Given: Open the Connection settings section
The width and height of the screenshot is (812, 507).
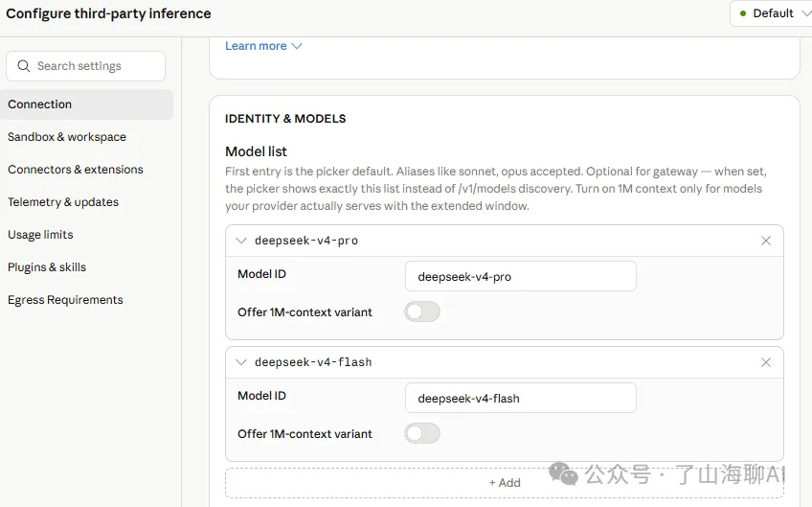Looking at the screenshot, I should [x=86, y=104].
